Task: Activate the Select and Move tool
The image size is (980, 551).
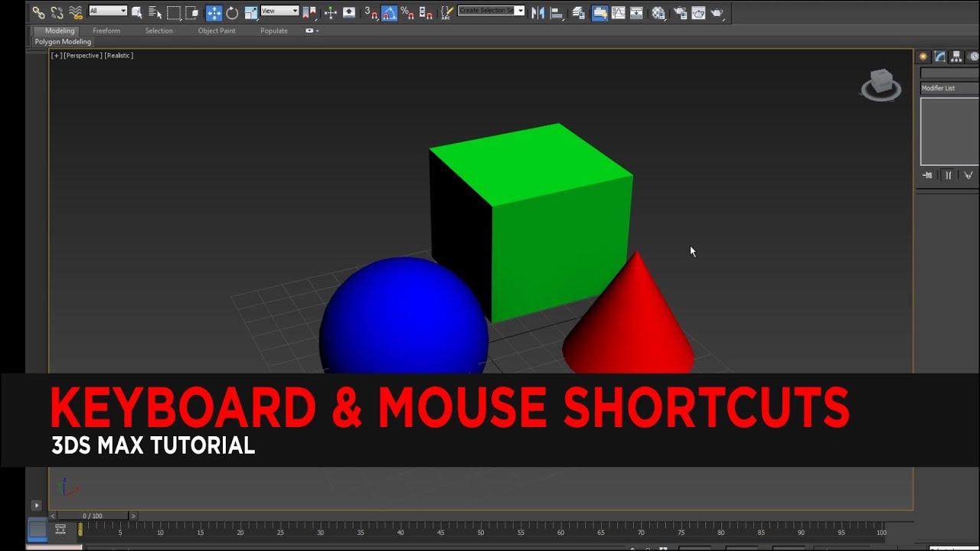Action: [214, 12]
